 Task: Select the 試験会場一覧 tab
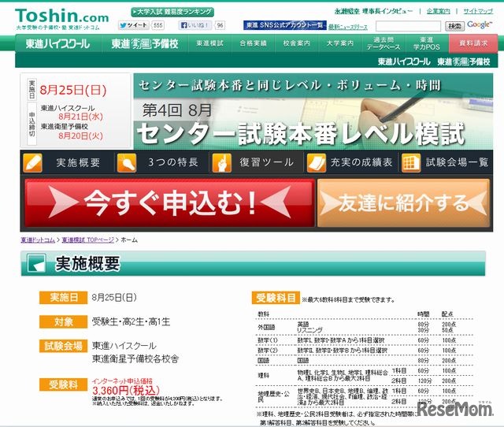445,163
